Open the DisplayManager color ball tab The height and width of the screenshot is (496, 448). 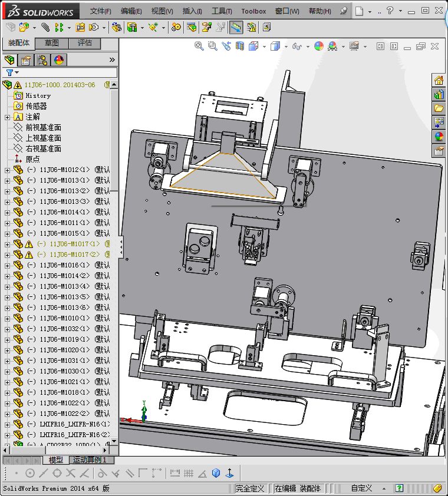[59, 59]
